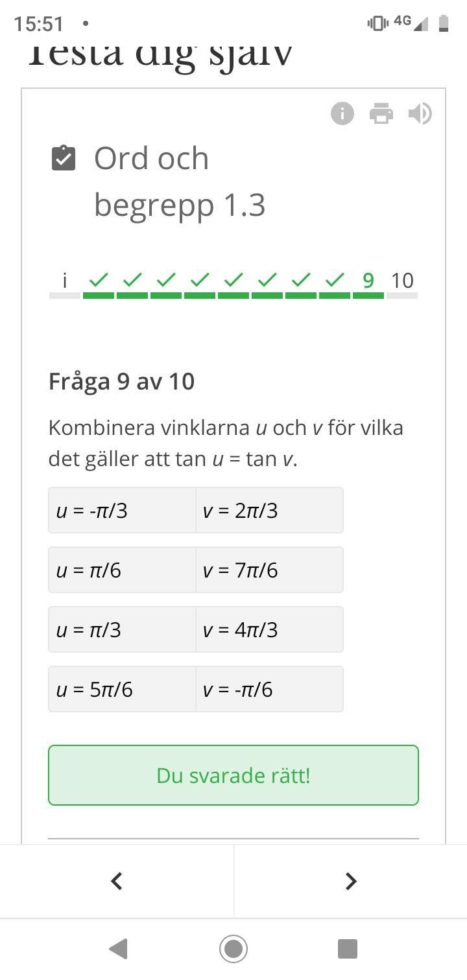The width and height of the screenshot is (467, 980).
Task: Select answer tile u = 5π/6
Action: tap(122, 690)
